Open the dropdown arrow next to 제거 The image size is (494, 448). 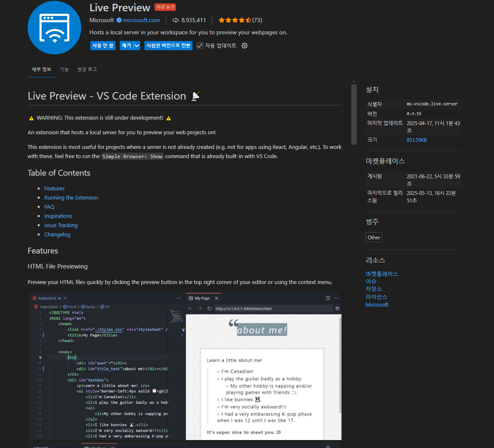pyautogui.click(x=137, y=46)
